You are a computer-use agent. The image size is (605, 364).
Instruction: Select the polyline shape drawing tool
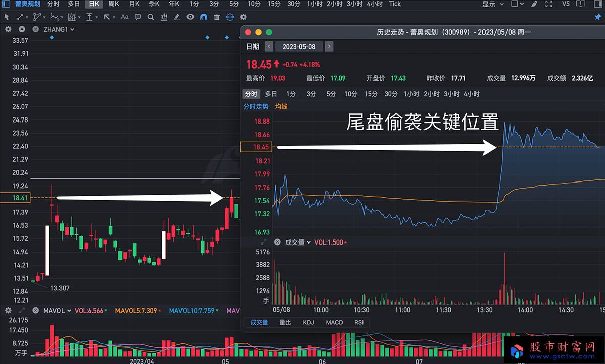pos(37,17)
